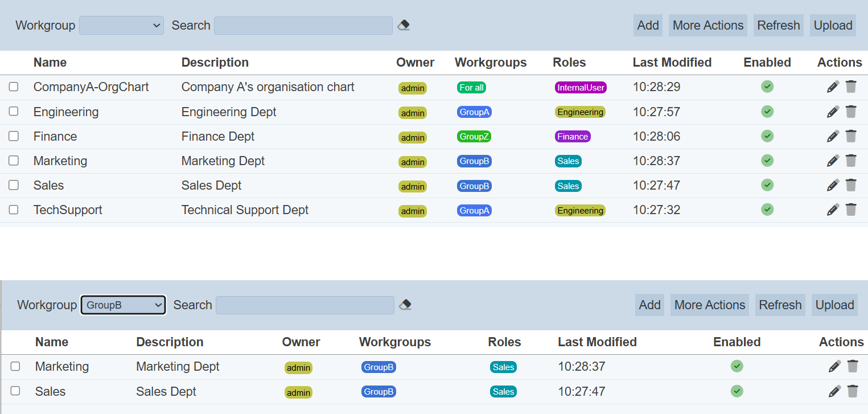The height and width of the screenshot is (414, 868).
Task: Tick the CompanyA-OrgChart row checkbox
Action: tap(14, 87)
